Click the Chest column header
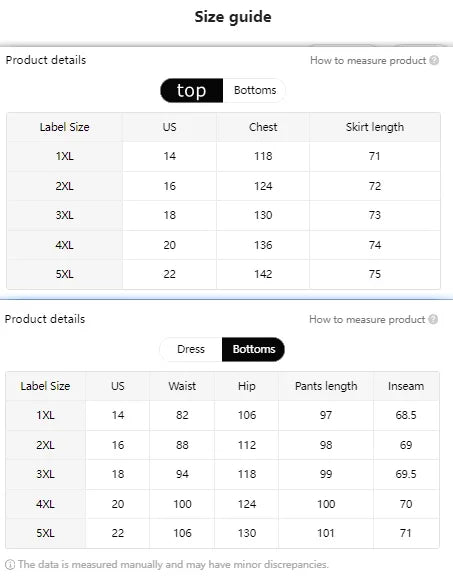Screen dimensions: 453x579 (x=263, y=127)
